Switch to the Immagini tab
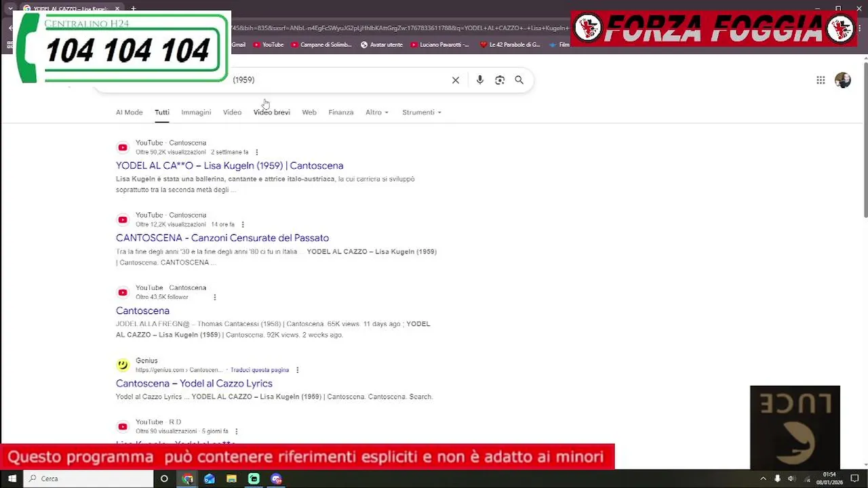Viewport: 868px width, 488px height. (196, 113)
